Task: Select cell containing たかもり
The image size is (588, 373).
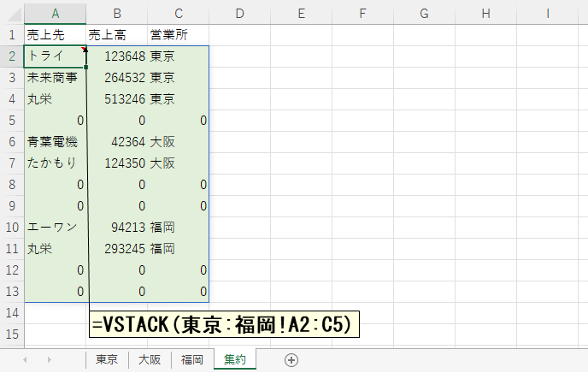Action: pyautogui.click(x=55, y=163)
